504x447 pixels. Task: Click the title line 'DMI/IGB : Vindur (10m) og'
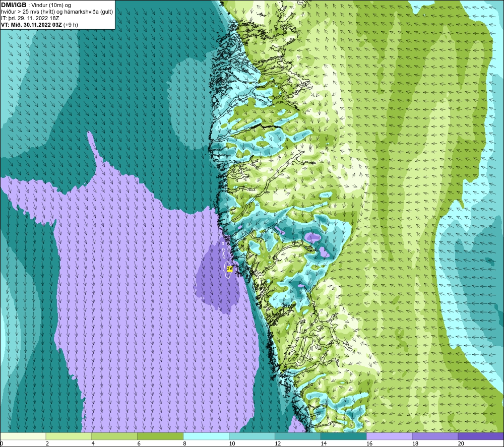point(36,5)
